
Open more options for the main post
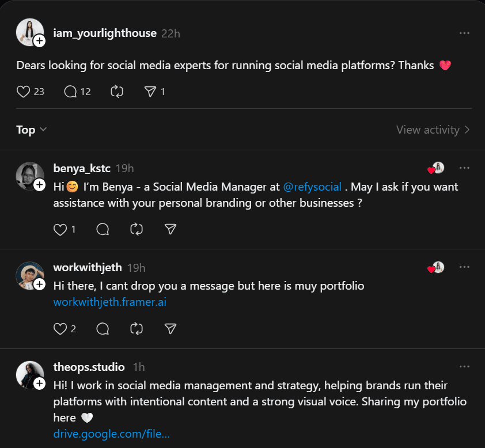[x=464, y=33]
